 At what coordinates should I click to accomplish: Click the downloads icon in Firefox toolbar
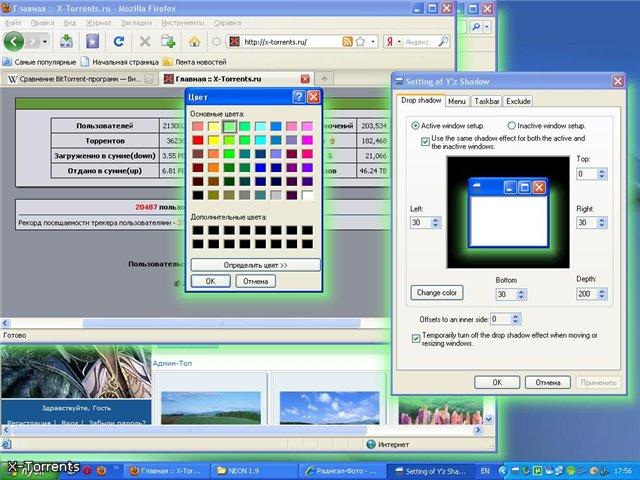(x=66, y=42)
